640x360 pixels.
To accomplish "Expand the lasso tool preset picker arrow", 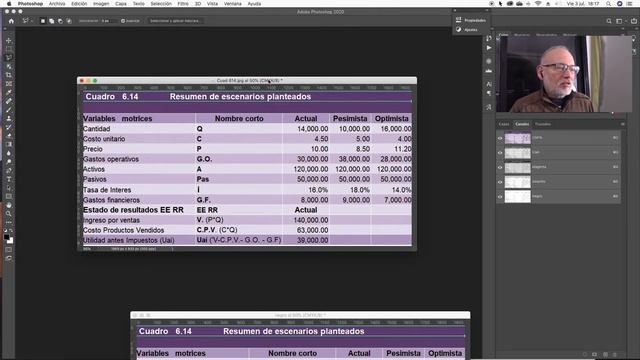I will (x=32, y=21).
